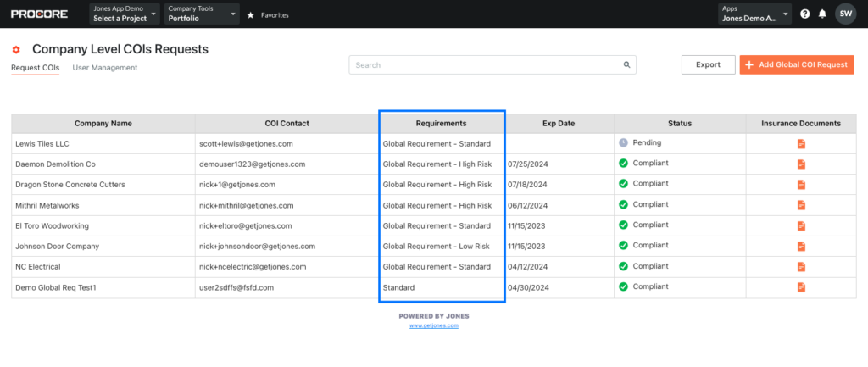
Task: Click Compliant check icon for Dragon Stone Concrete
Action: pyautogui.click(x=623, y=184)
